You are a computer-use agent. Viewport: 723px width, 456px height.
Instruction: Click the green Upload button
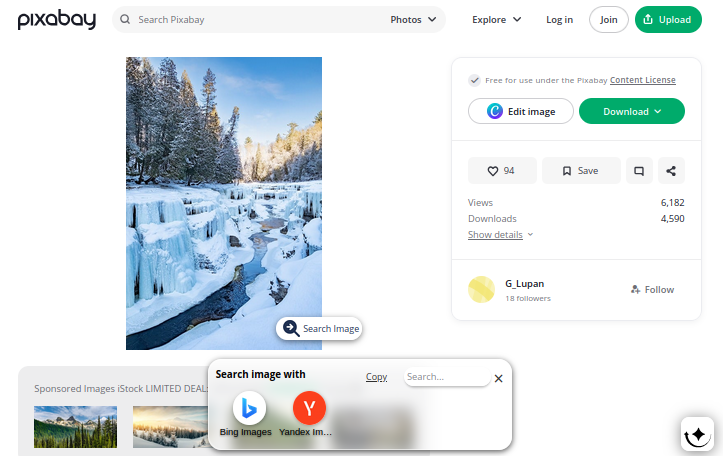668,19
